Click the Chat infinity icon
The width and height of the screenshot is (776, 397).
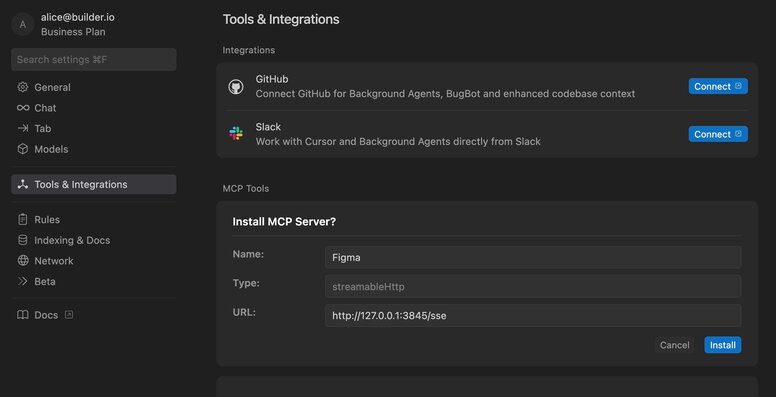23,108
